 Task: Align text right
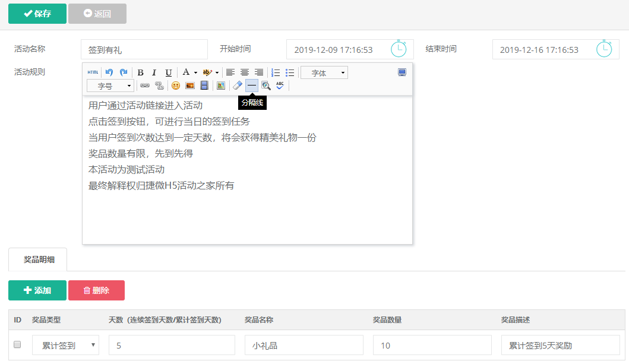coord(259,72)
